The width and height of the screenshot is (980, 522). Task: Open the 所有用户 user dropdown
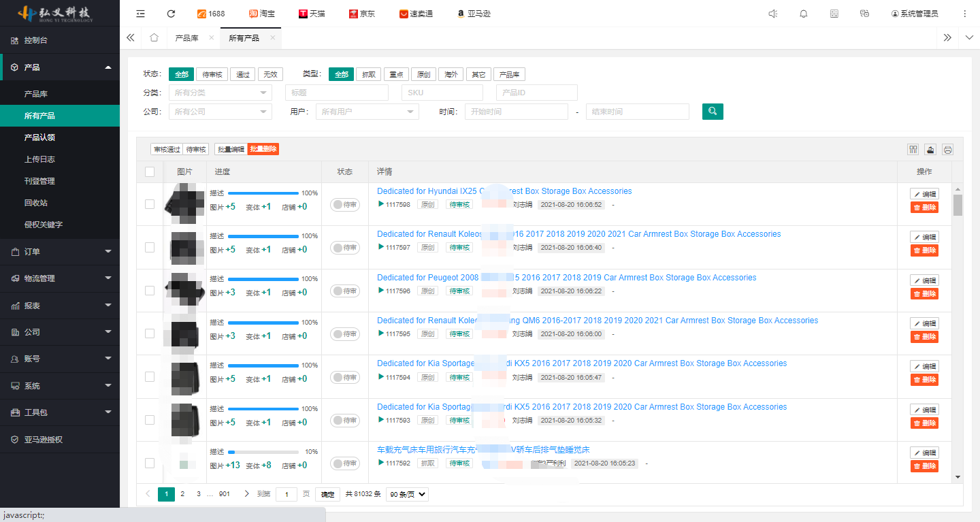click(x=367, y=112)
